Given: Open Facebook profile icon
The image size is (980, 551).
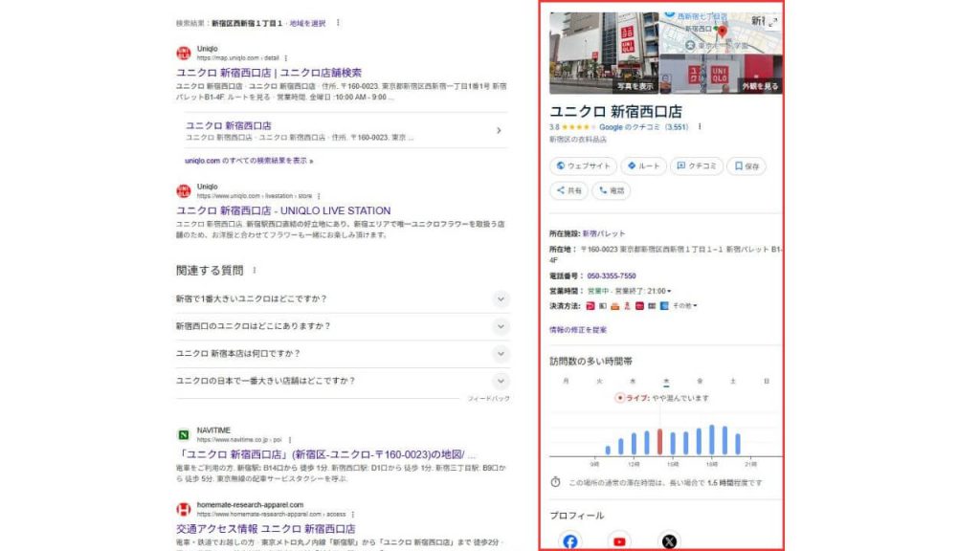Looking at the screenshot, I should pyautogui.click(x=570, y=541).
